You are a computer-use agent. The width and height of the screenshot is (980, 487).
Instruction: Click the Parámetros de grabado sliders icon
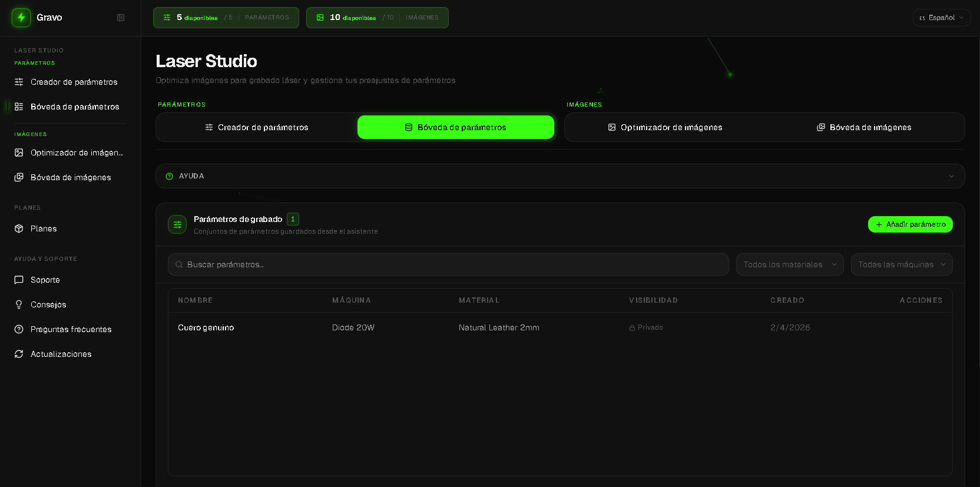click(x=177, y=224)
